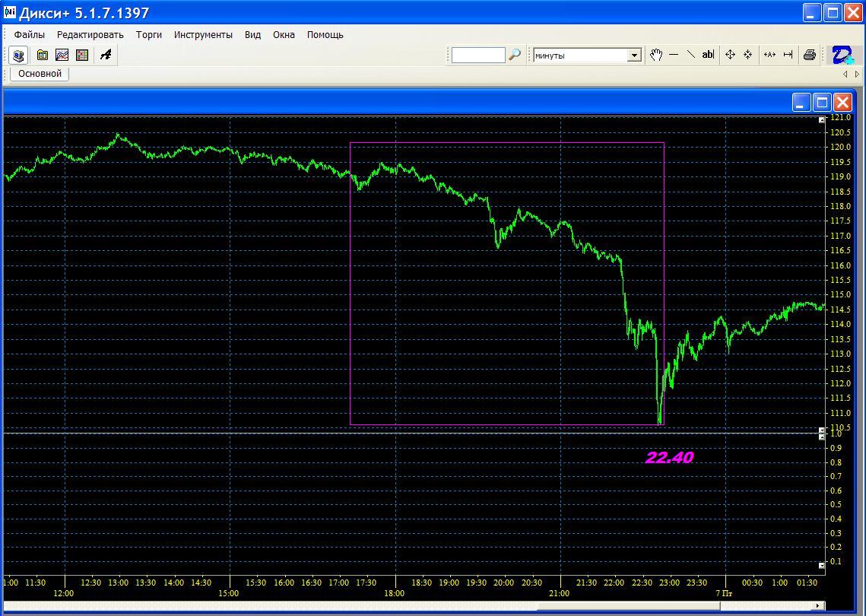Click the toolbar search input field
Viewport: 866px width, 616px height.
(478, 56)
